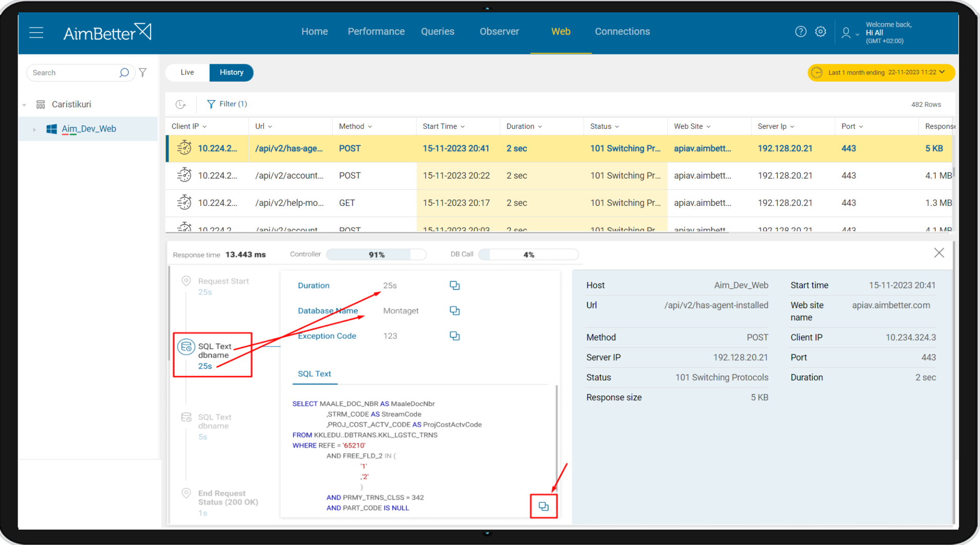The image size is (980, 545).
Task: Go to the Queries menu
Action: (x=438, y=31)
